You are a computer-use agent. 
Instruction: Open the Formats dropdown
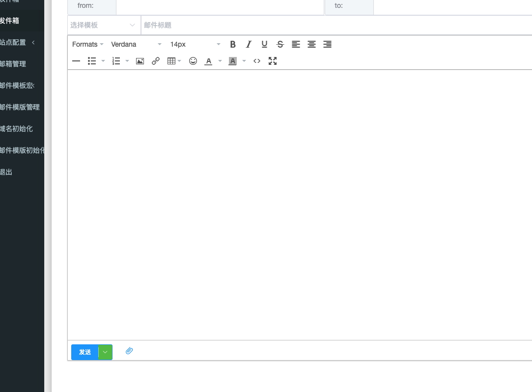(x=87, y=44)
